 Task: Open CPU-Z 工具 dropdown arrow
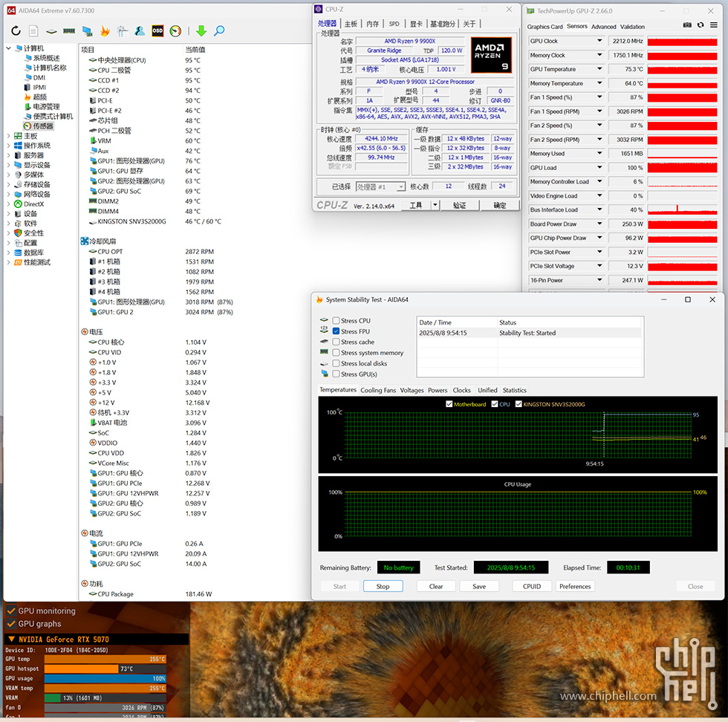pyautogui.click(x=435, y=205)
